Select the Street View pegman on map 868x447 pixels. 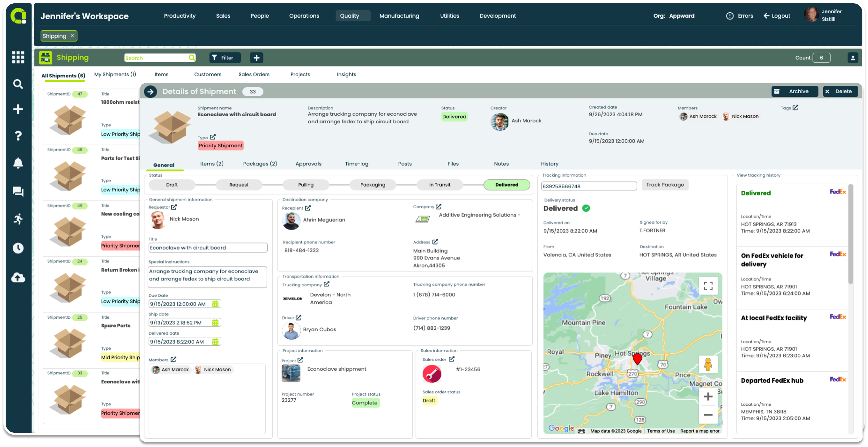(708, 364)
